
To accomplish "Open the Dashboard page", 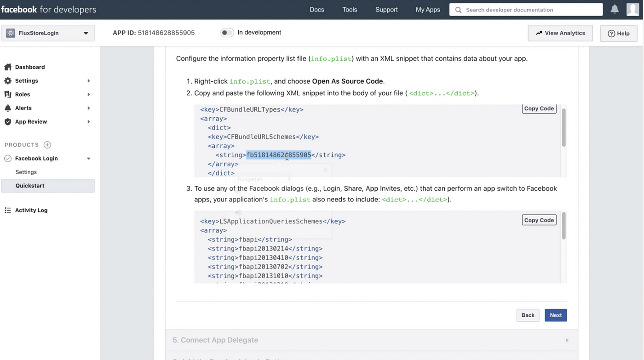I will (x=30, y=67).
